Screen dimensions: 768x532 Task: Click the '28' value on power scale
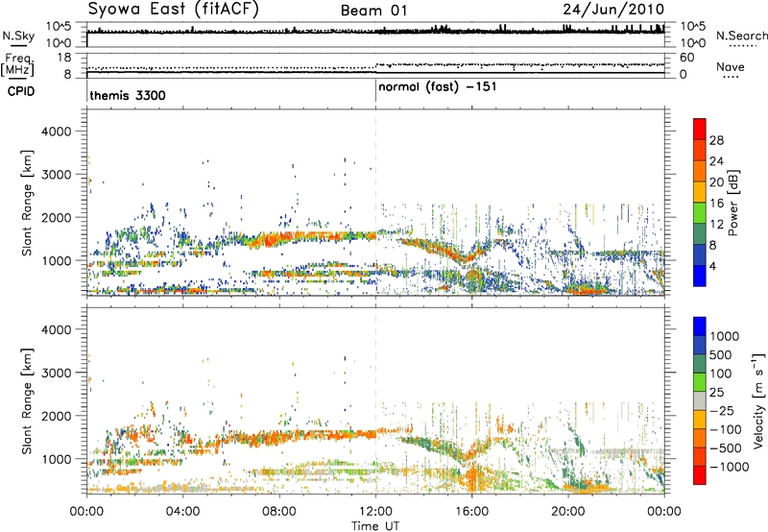tap(716, 140)
